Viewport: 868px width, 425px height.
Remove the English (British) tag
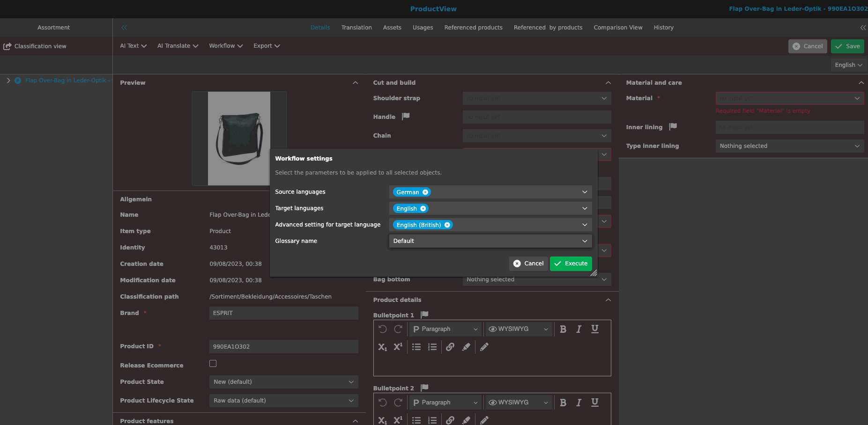click(x=447, y=225)
